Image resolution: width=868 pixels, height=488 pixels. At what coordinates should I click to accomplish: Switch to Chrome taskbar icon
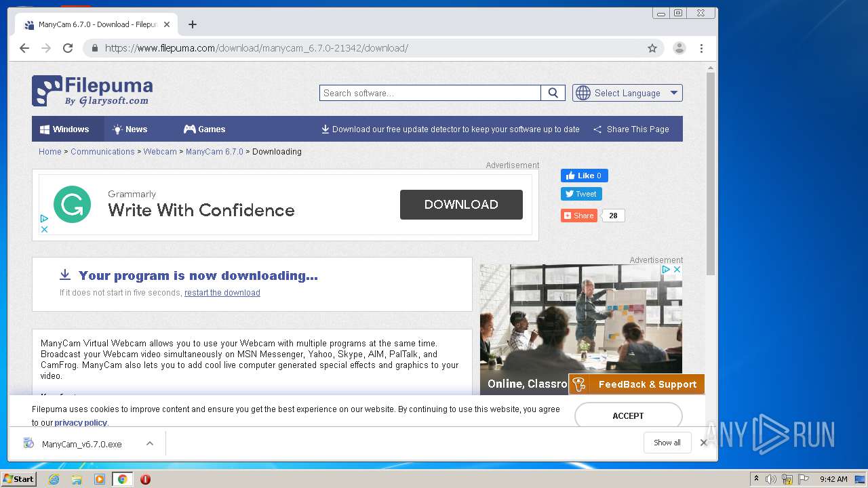(122, 479)
